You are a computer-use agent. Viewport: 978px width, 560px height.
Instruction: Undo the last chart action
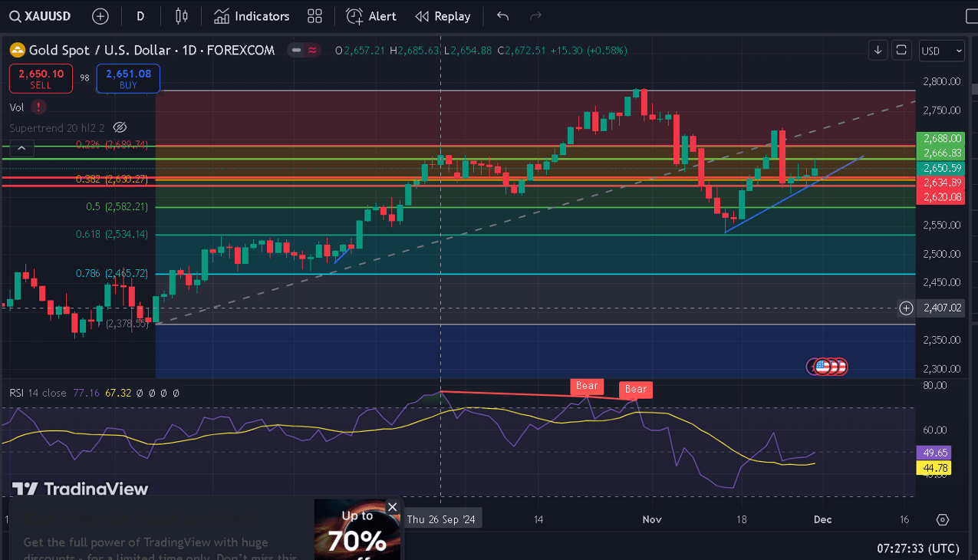tap(502, 16)
